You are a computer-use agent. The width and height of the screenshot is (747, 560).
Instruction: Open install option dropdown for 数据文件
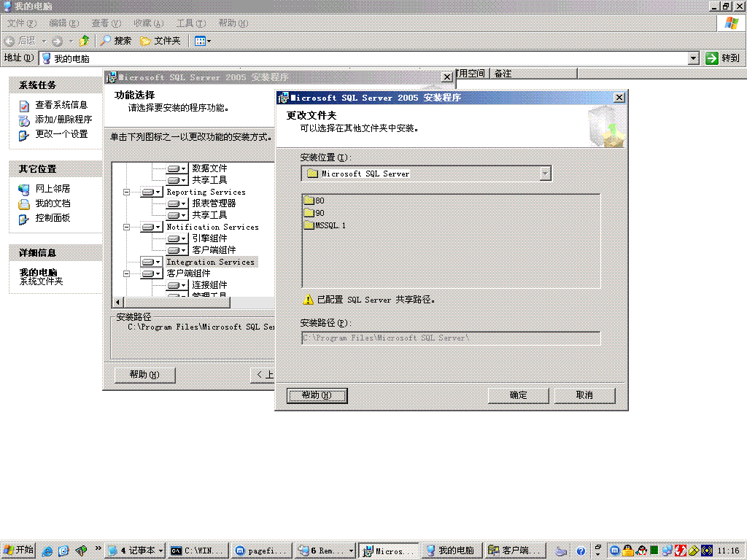tap(177, 168)
